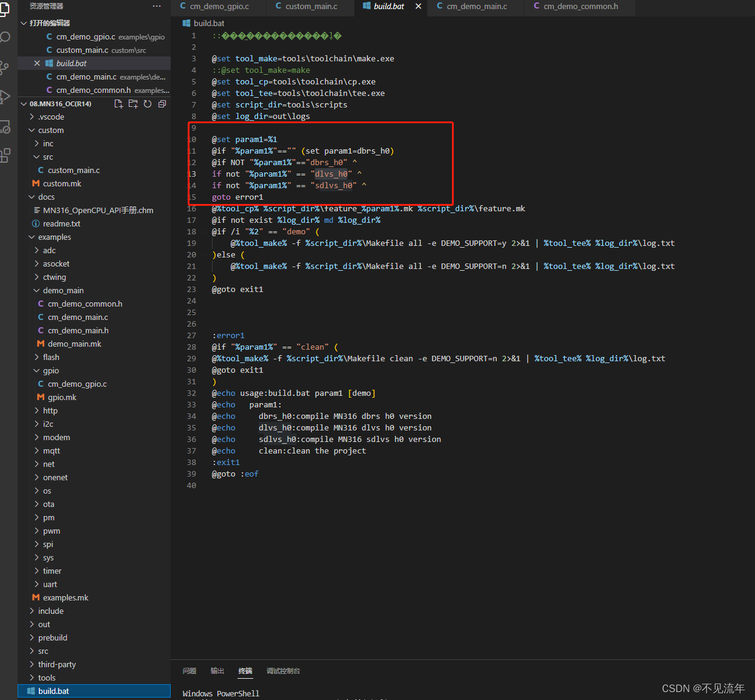Viewport: 755px width, 700px height.
Task: Refresh the explorer file tree
Action: point(148,104)
